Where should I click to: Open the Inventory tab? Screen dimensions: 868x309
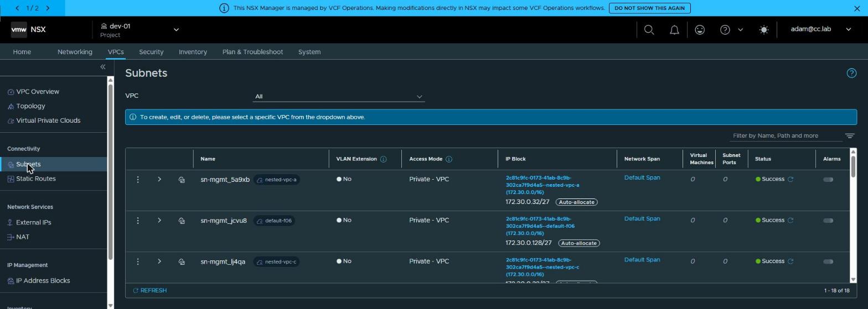click(x=193, y=52)
